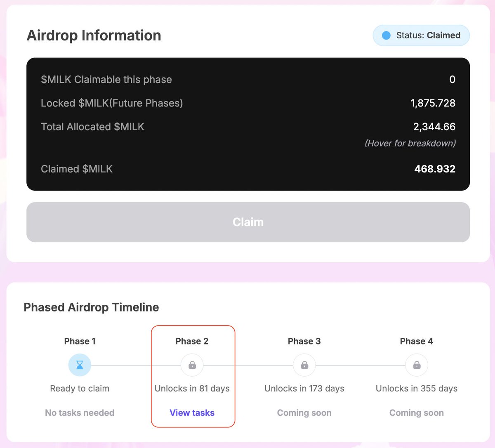
Task: Click Coming soon under Phase 4
Action: (417, 413)
